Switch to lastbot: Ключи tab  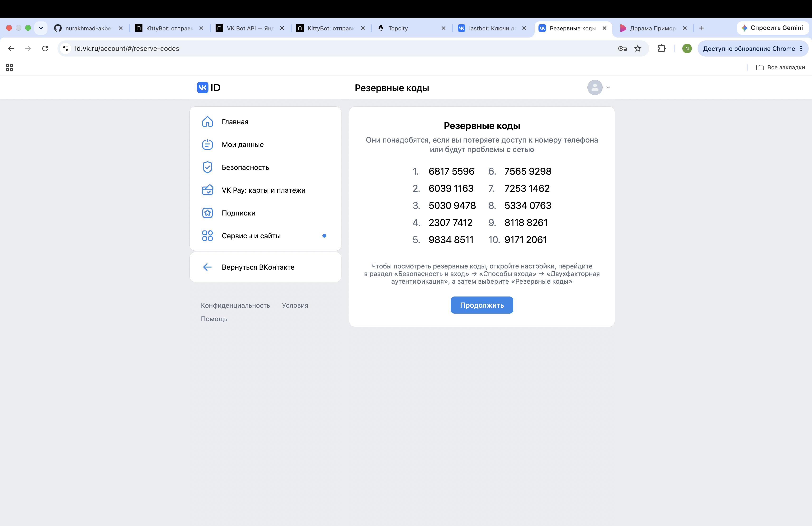pyautogui.click(x=492, y=28)
